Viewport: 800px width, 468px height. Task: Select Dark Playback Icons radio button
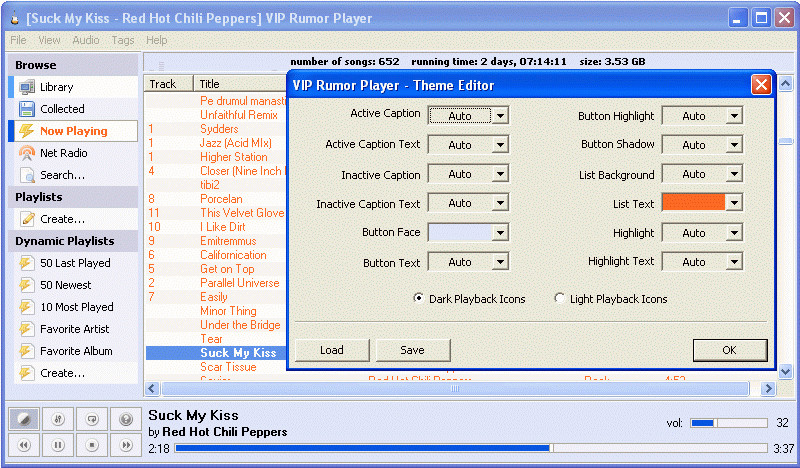[418, 298]
